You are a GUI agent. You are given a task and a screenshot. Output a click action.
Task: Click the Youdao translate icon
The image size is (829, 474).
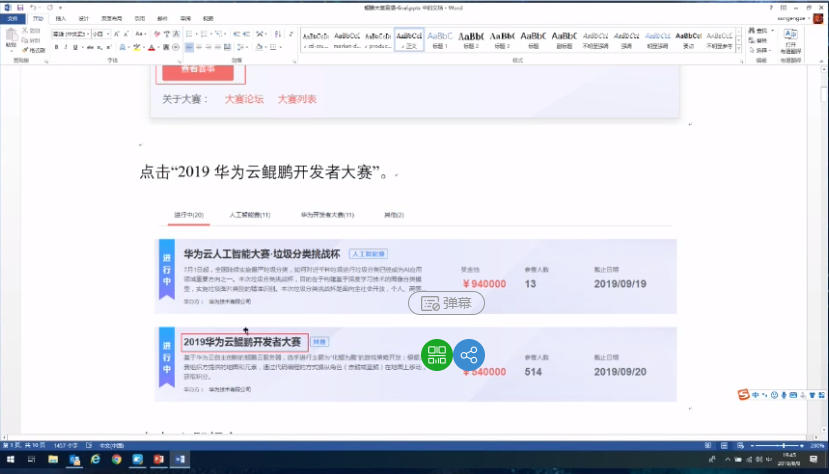click(x=790, y=35)
